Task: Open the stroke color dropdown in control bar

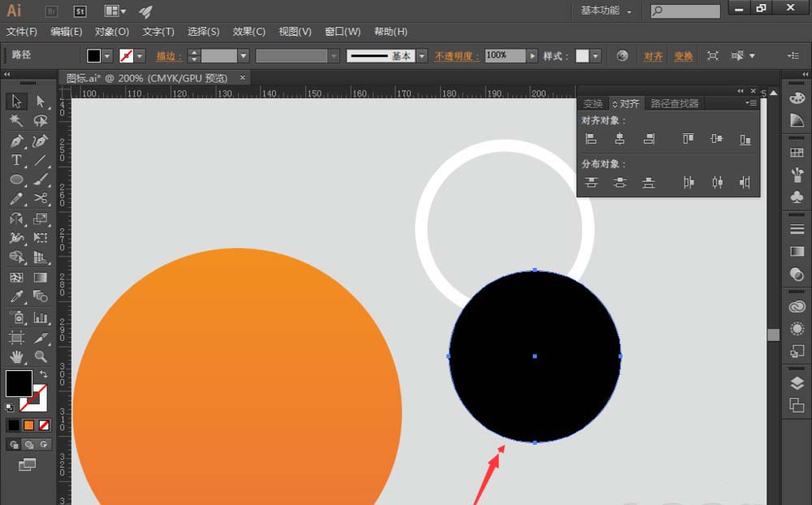Action: pyautogui.click(x=140, y=55)
